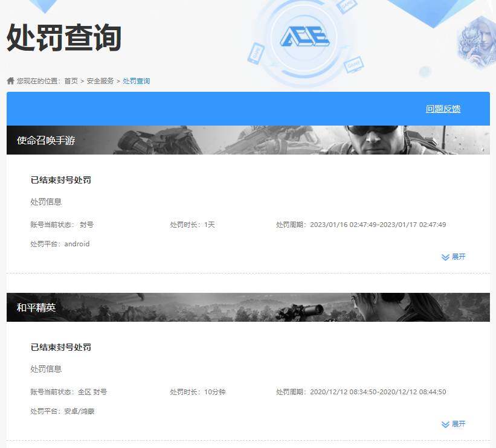Click the 使命召唤手游 game banner

(x=248, y=140)
